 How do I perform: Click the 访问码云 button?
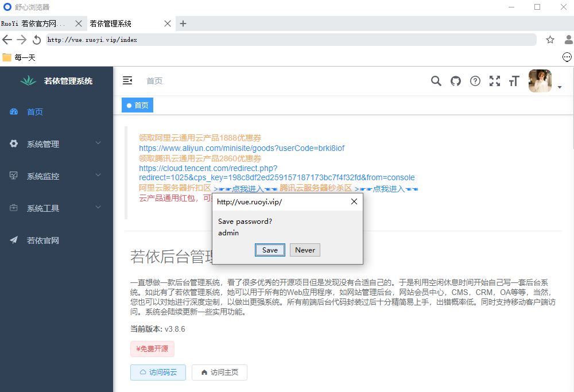click(x=158, y=372)
